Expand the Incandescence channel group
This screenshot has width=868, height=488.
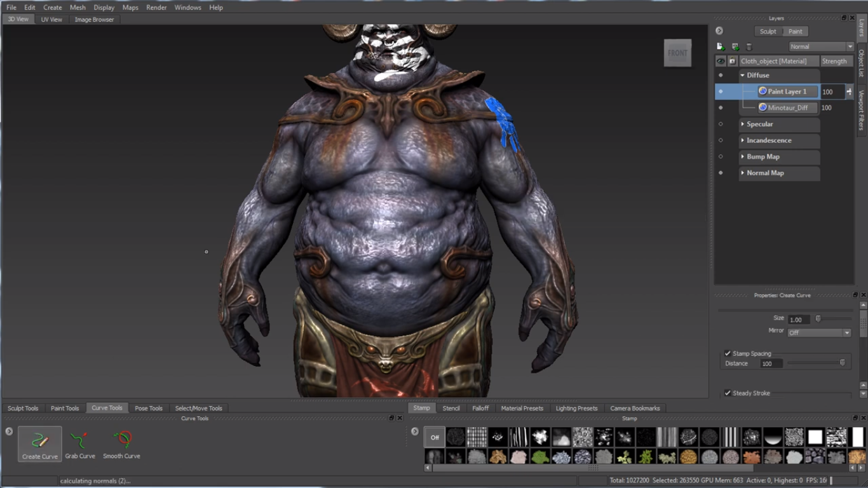pos(742,140)
